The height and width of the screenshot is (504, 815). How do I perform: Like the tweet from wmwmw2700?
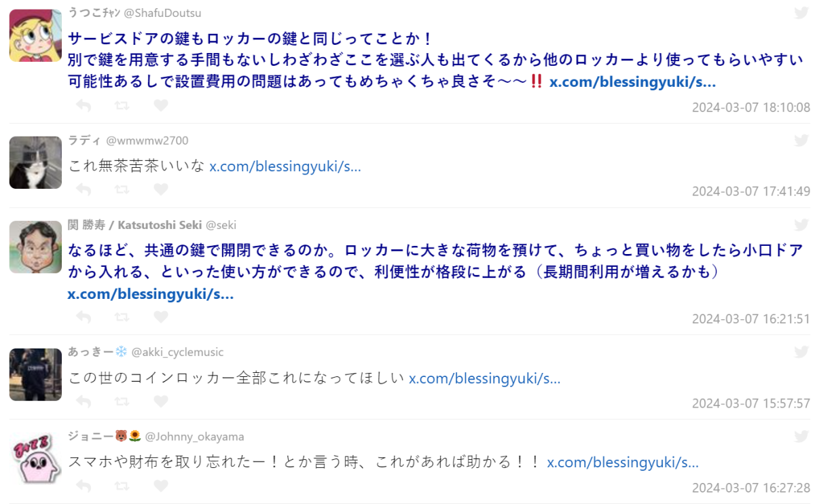point(160,190)
